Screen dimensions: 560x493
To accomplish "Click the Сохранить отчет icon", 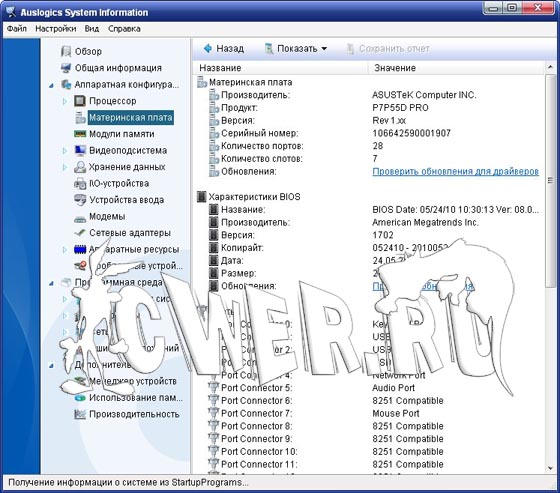I will tap(350, 49).
